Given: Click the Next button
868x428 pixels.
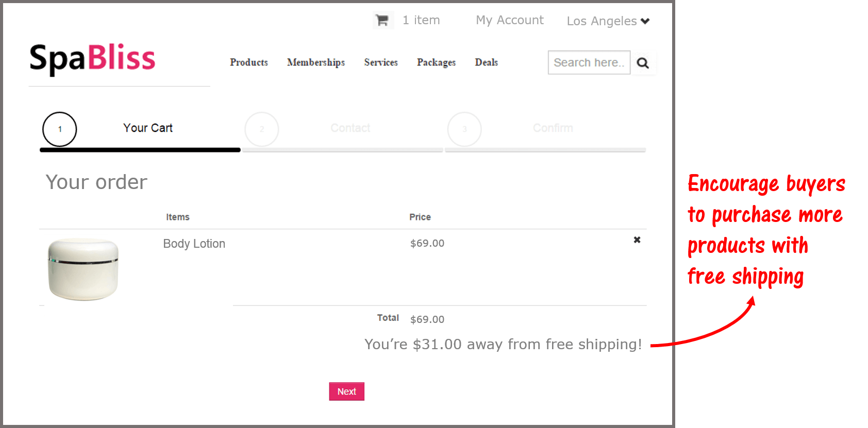Looking at the screenshot, I should coord(346,391).
